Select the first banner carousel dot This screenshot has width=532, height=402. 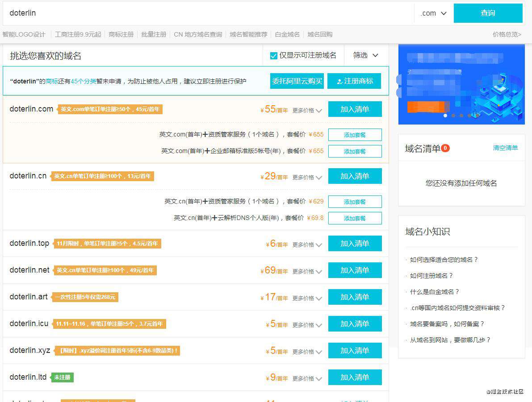(445, 116)
